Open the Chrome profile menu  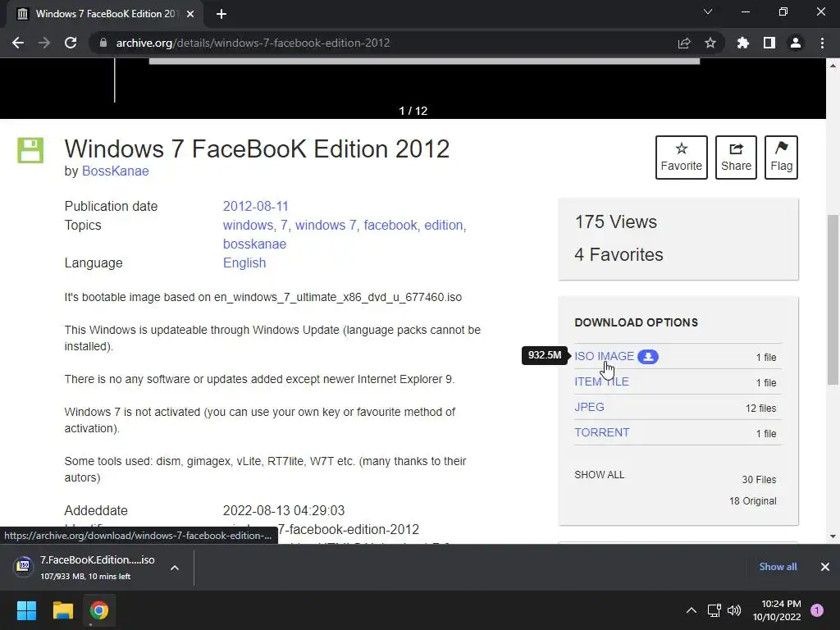(796, 43)
